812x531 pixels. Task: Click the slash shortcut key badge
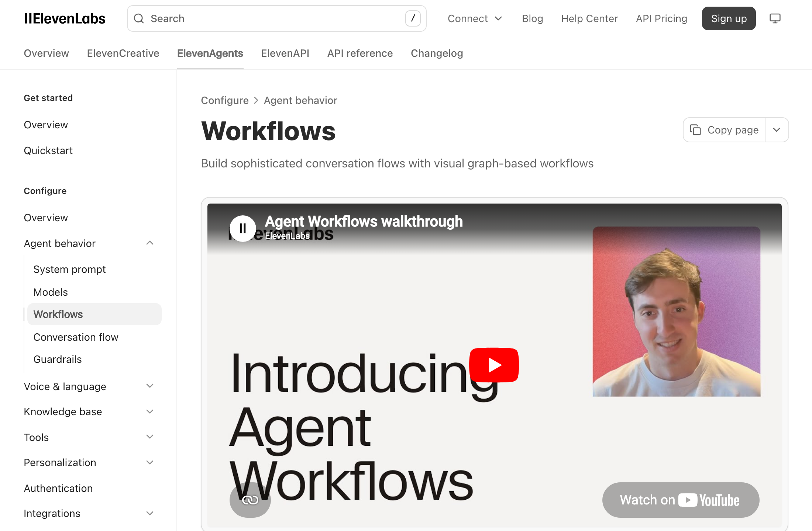[413, 18]
